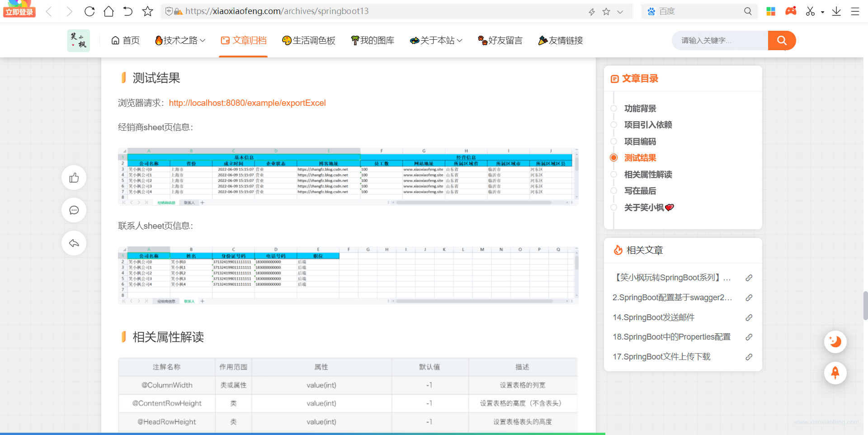Click the undo/restore closed page icon

pos(128,11)
